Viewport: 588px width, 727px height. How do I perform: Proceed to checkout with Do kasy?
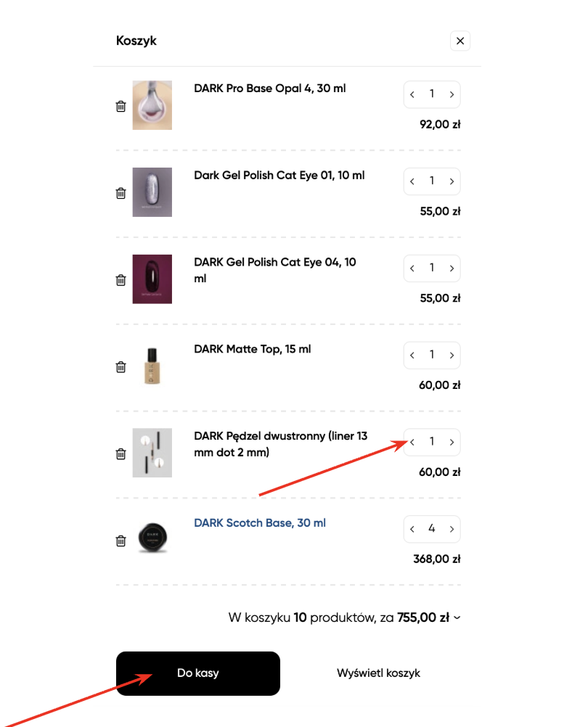click(198, 673)
